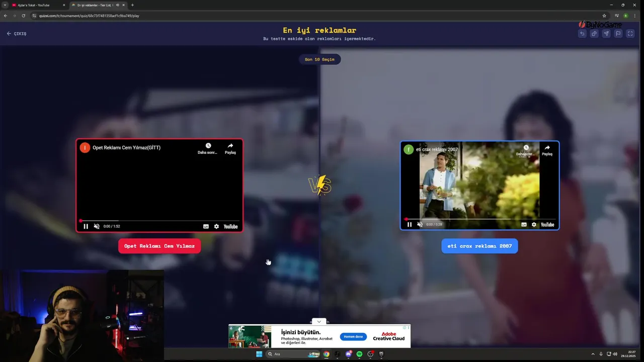Open the Chrome three-dot menu
The width and height of the screenshot is (644, 362).
(x=634, y=16)
